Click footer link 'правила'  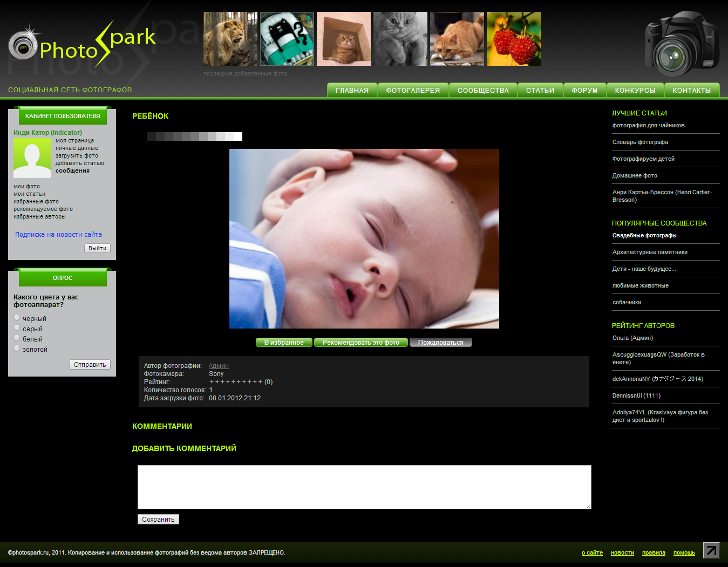tap(654, 552)
